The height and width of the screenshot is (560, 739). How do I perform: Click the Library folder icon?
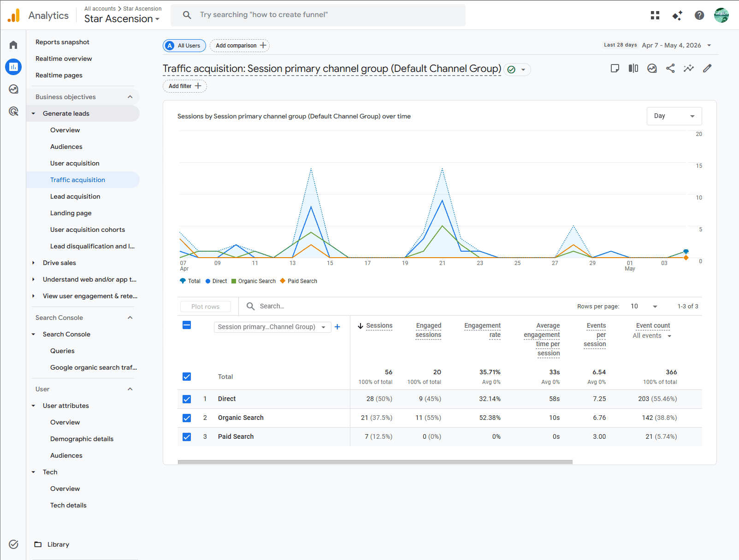point(38,544)
